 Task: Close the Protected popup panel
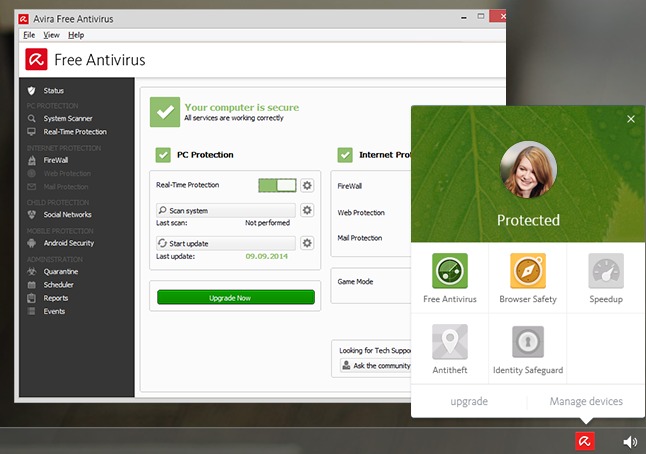click(x=630, y=119)
